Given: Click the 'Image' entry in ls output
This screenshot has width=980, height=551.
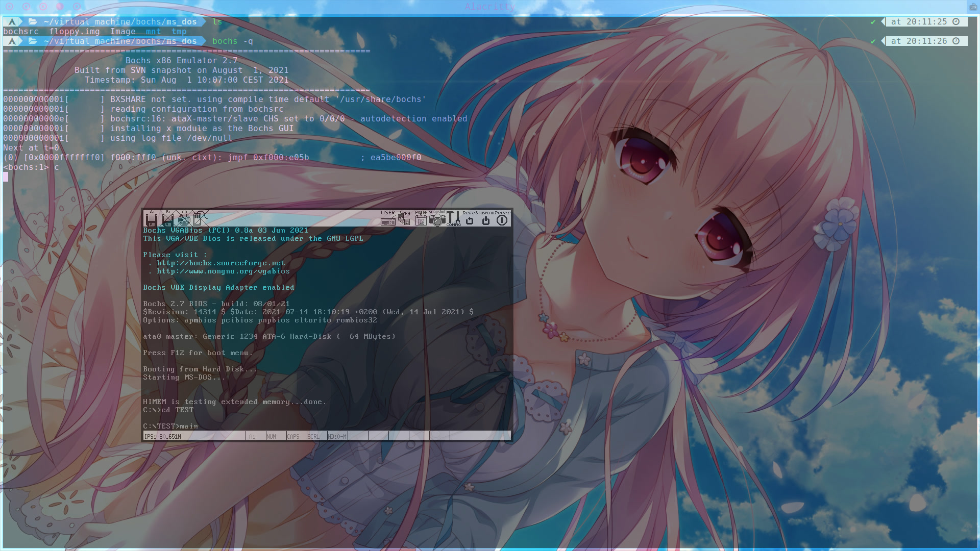Looking at the screenshot, I should pos(123,31).
